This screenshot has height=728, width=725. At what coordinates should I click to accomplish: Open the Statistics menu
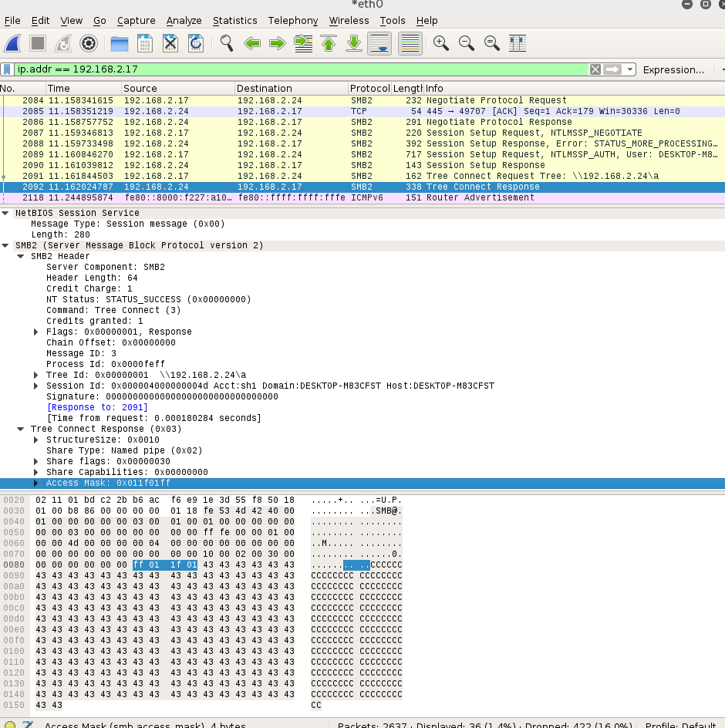click(234, 21)
